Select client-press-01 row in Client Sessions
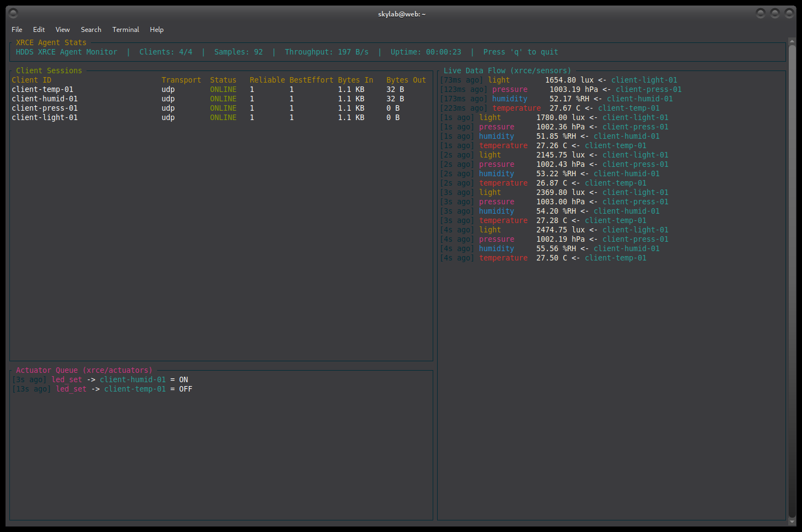The image size is (802, 532). (45, 108)
